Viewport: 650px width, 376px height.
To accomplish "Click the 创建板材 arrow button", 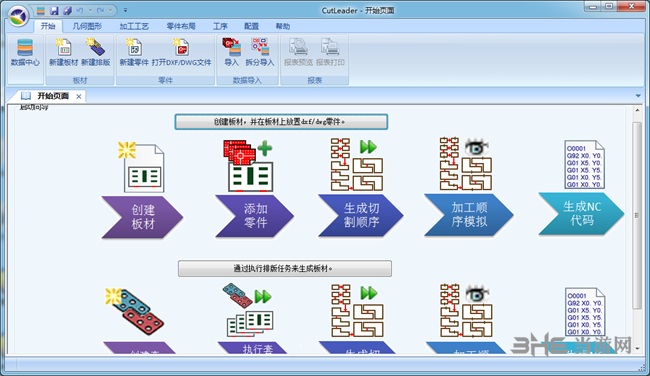I will coord(142,217).
